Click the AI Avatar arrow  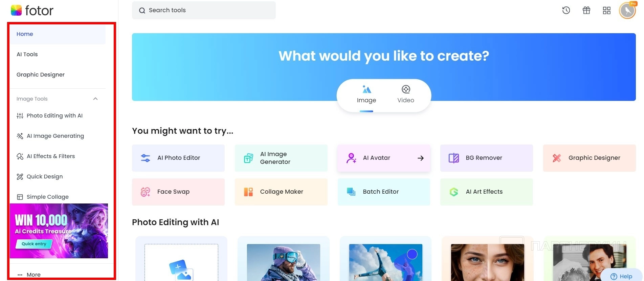421,158
